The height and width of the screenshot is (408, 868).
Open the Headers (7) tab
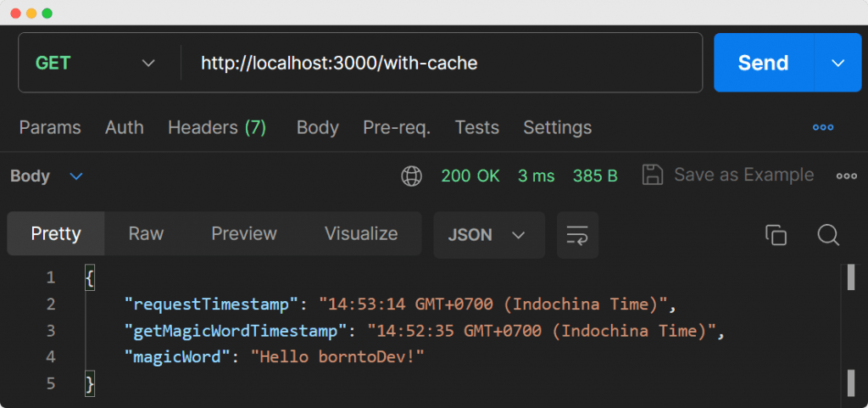click(217, 128)
